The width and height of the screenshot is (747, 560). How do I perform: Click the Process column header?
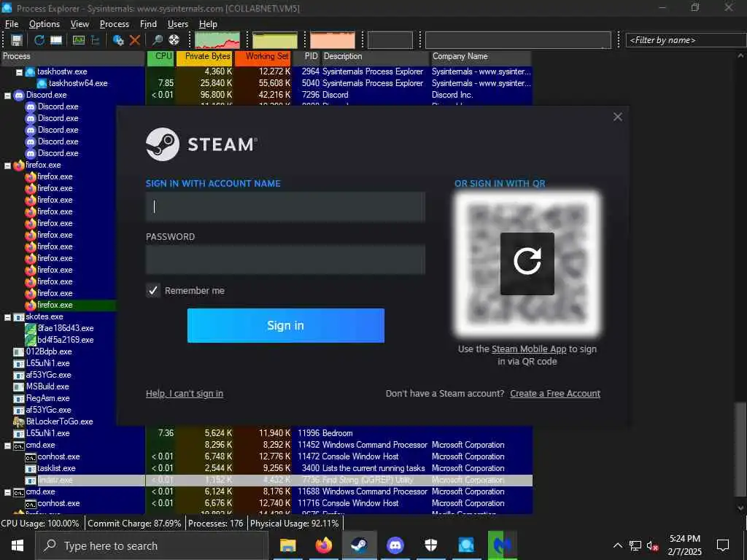tap(72, 56)
